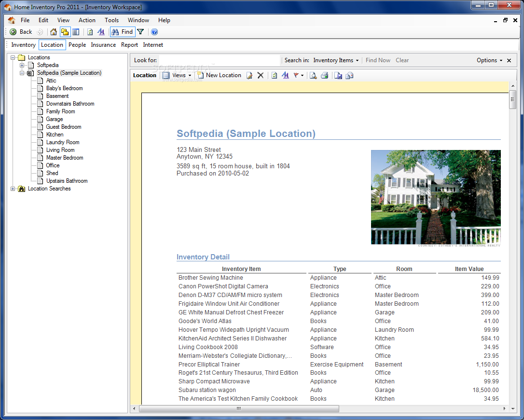The height and width of the screenshot is (420, 524).
Task: Click the Subaru station wagon row
Action: point(339,390)
